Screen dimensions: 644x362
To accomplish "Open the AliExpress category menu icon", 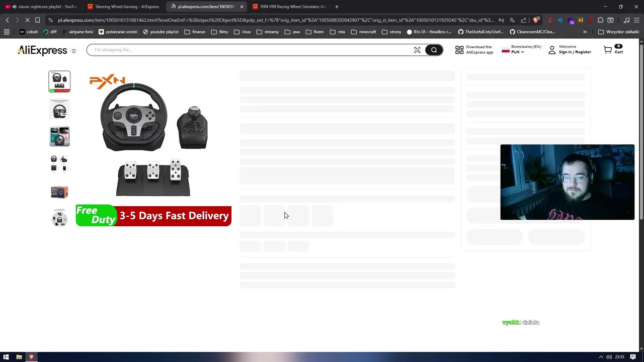I will [x=73, y=51].
